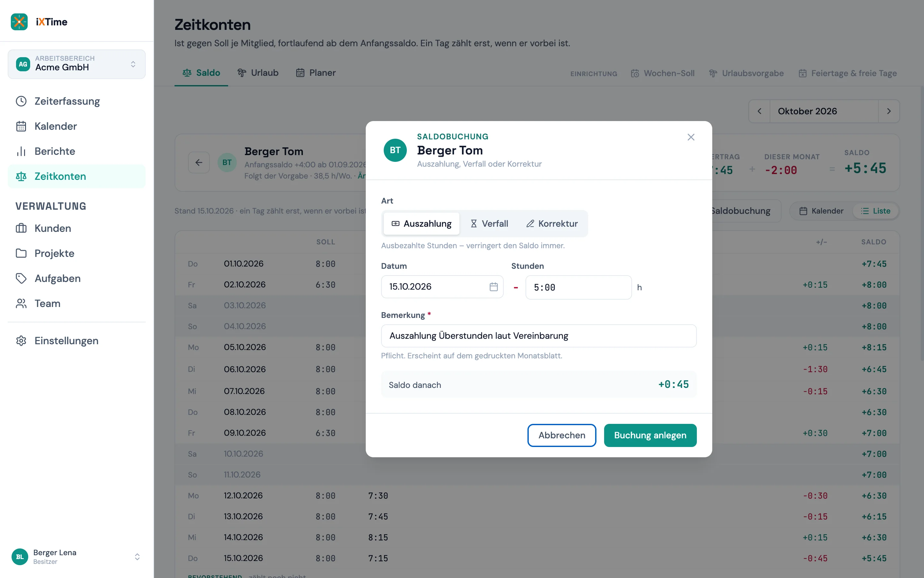Click the BT avatar in the dialog
This screenshot has width=924, height=578.
click(395, 150)
